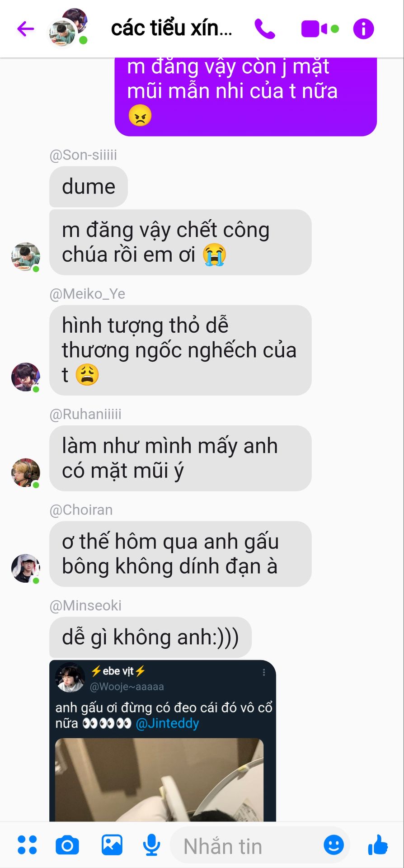Viewport: 404px width, 868px height.
Task: Record a voice message with the microphone
Action: 151,844
